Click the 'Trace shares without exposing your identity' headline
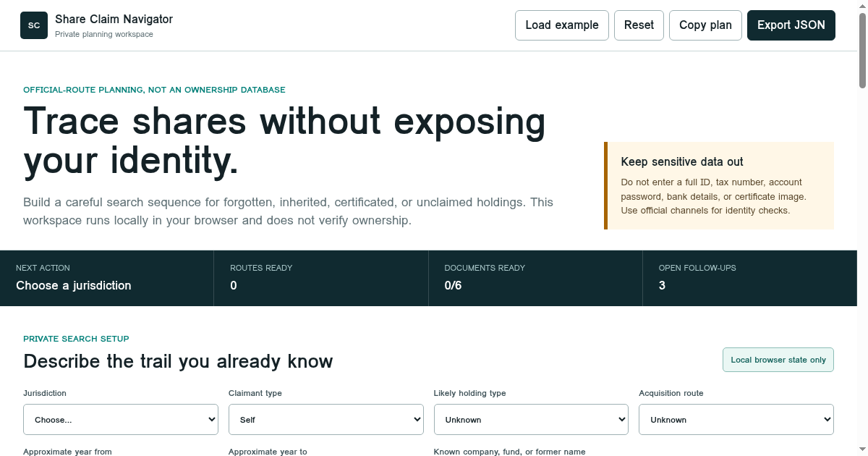Viewport: 868px width, 456px height. tap(284, 140)
